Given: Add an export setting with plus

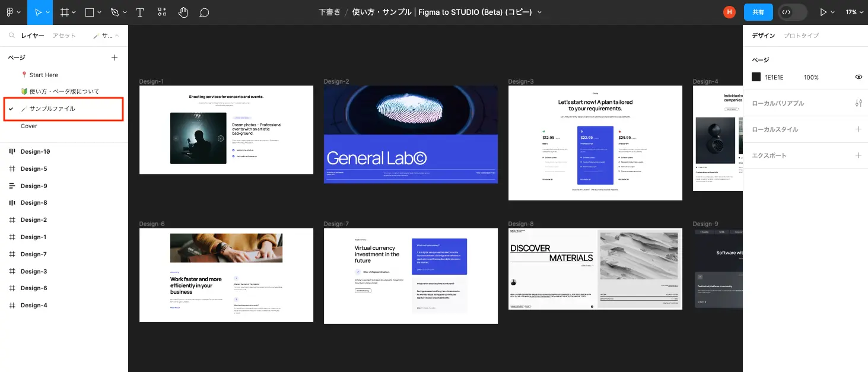Looking at the screenshot, I should pyautogui.click(x=858, y=155).
